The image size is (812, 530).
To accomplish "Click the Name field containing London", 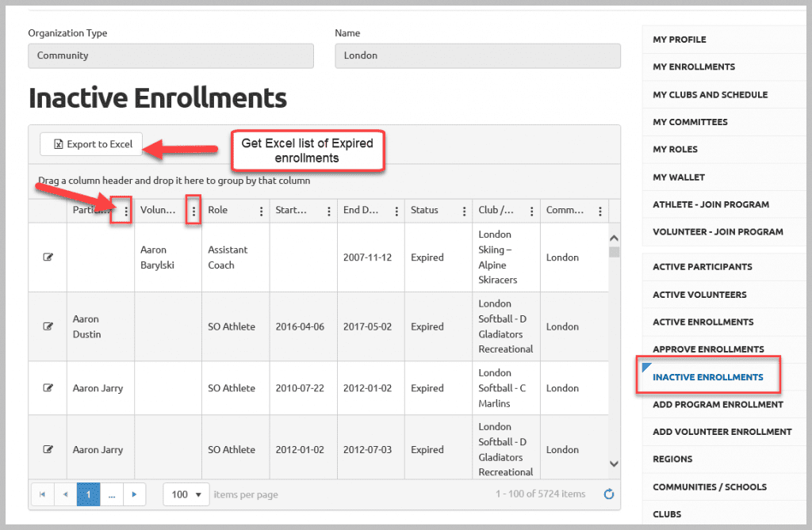I will (x=477, y=56).
